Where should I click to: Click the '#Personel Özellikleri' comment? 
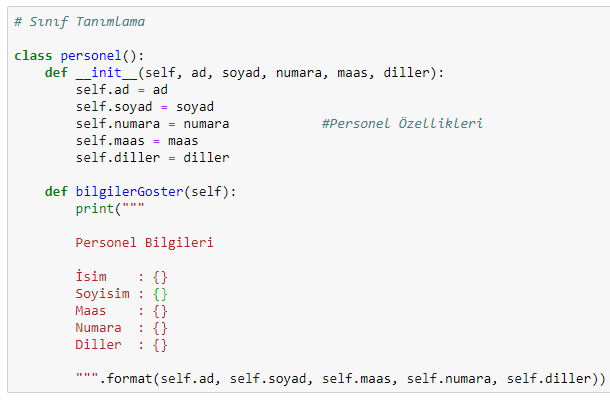pyautogui.click(x=402, y=124)
